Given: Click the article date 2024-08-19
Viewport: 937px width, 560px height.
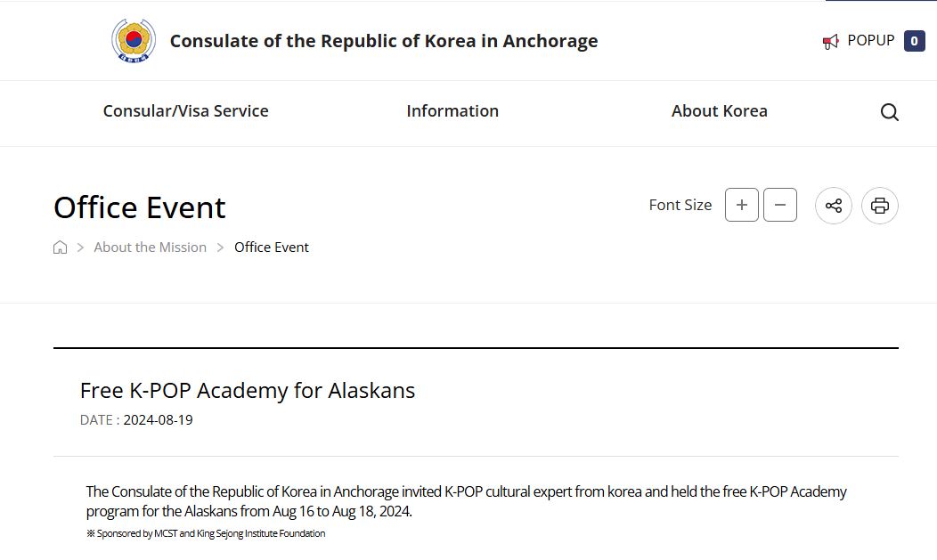Looking at the screenshot, I should [x=158, y=419].
